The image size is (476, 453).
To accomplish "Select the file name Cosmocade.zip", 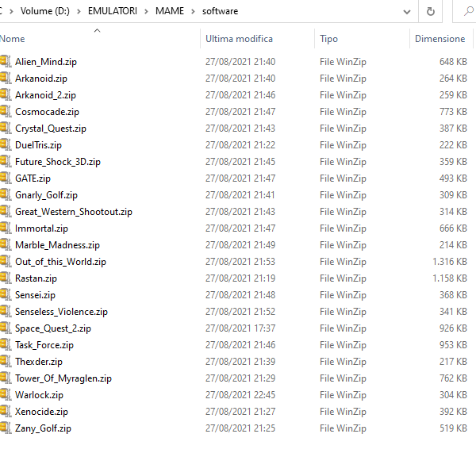I will pos(47,112).
